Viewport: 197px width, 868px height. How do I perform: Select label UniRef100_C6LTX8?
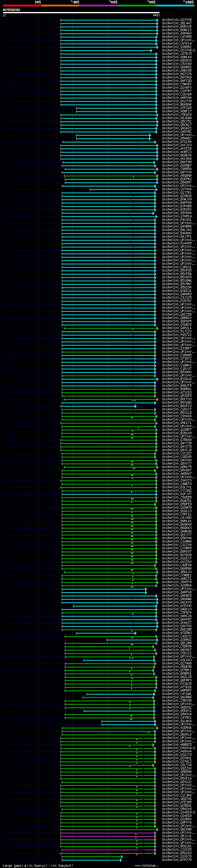click(x=177, y=765)
